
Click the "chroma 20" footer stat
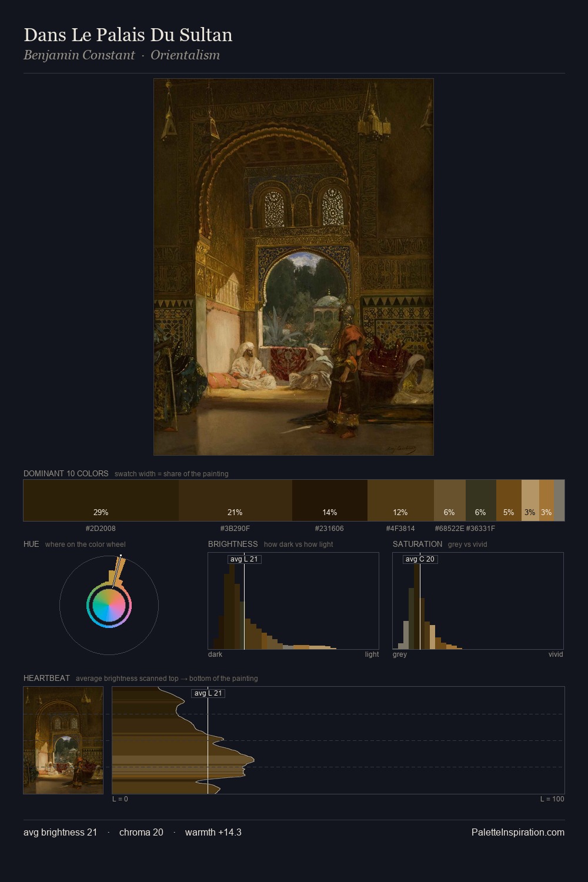coord(141,832)
